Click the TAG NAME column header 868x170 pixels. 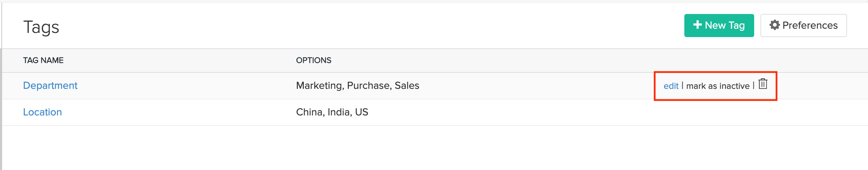tap(43, 61)
